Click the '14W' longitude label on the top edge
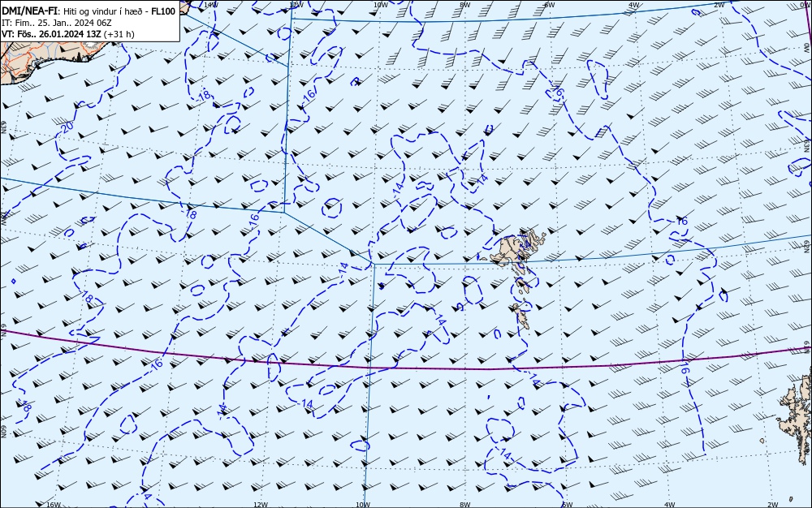 coord(210,4)
